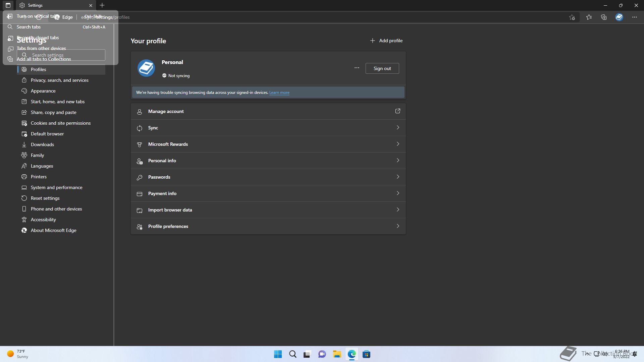Choose Tabs from other devices
Screen dimensions: 644x362
60,48
